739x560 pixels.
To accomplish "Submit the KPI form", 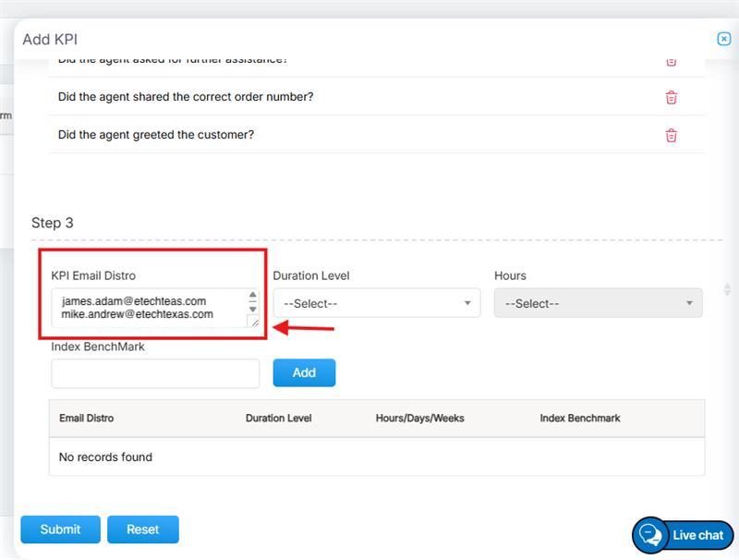I will [60, 530].
